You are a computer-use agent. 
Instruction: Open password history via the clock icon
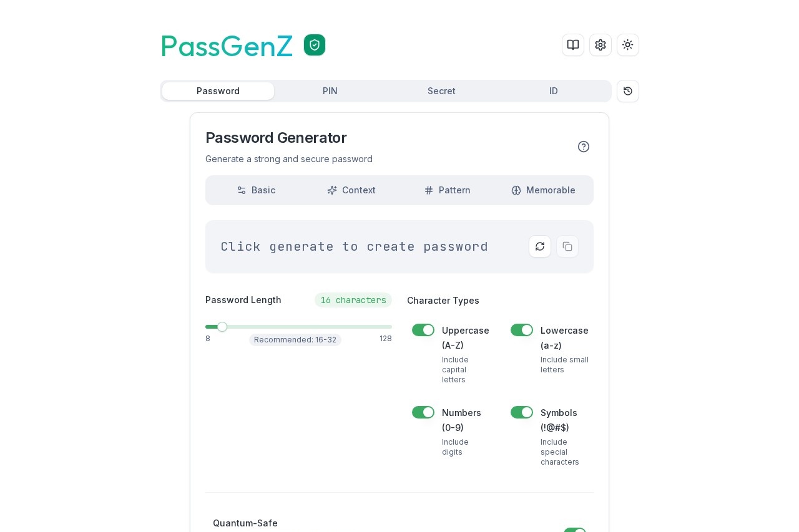[628, 91]
